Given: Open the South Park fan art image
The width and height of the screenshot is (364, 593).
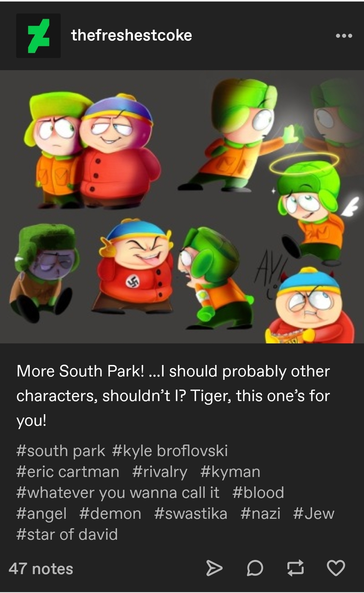Looking at the screenshot, I should [x=182, y=207].
